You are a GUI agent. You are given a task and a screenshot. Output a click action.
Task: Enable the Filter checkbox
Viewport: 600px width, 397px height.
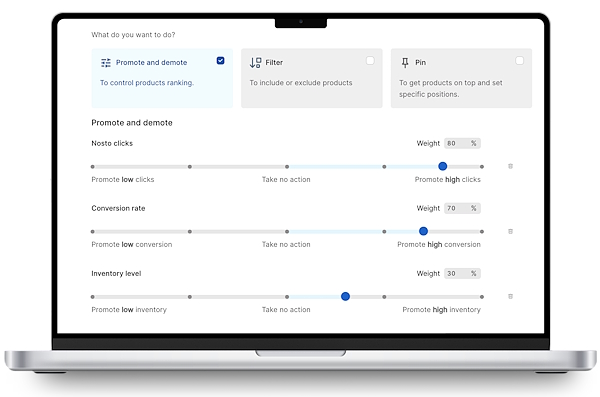370,60
